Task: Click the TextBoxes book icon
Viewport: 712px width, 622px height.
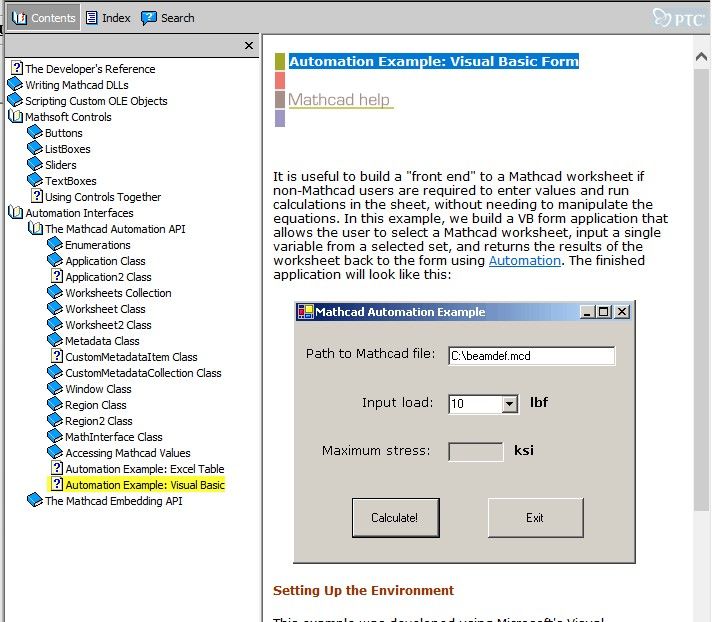Action: click(35, 180)
